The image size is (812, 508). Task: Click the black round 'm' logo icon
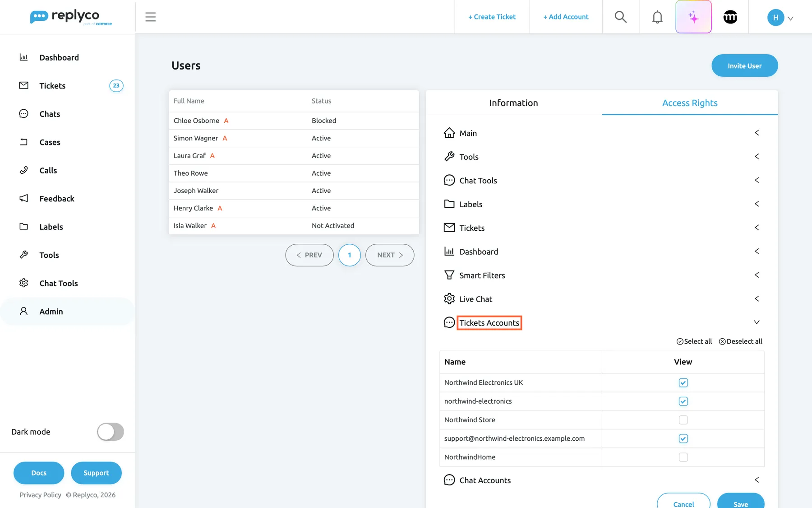coord(730,17)
